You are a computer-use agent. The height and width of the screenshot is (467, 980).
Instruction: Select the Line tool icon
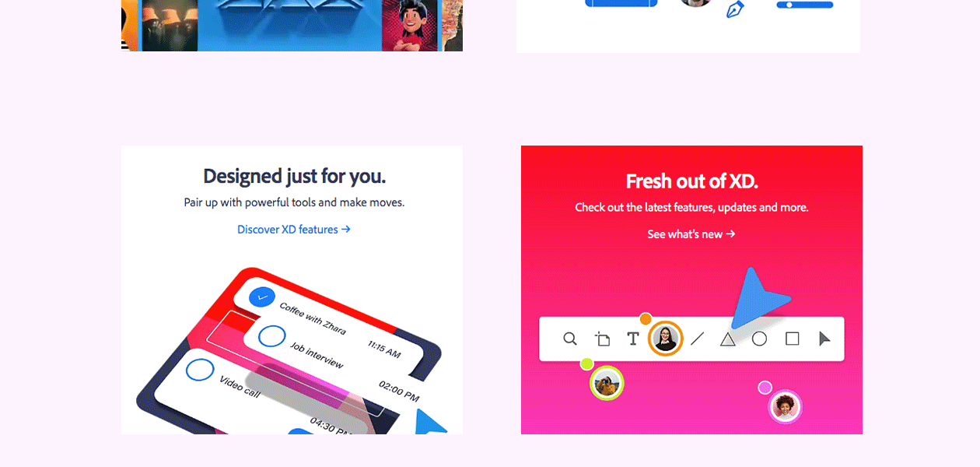pos(697,339)
